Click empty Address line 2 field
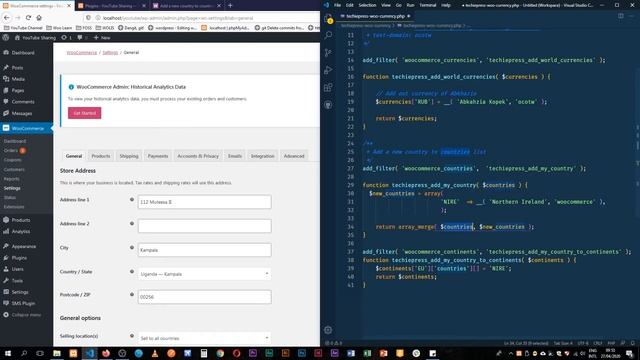This screenshot has width=640, height=360. [x=204, y=226]
